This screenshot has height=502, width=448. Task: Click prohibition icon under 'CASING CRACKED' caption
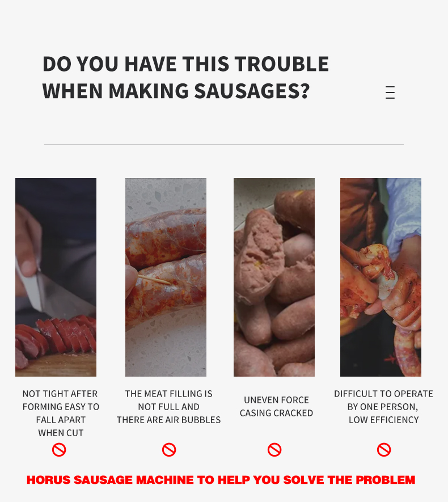[x=274, y=449]
